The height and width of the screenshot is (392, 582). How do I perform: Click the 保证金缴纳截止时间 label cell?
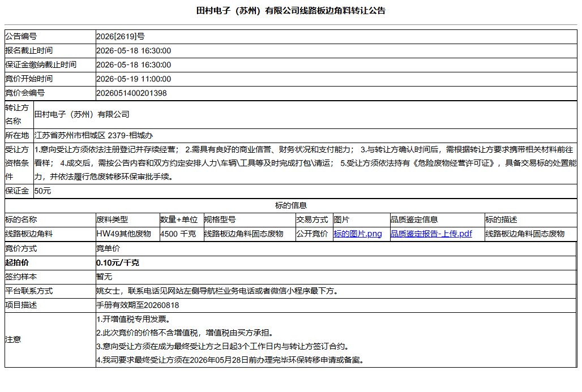coord(50,65)
